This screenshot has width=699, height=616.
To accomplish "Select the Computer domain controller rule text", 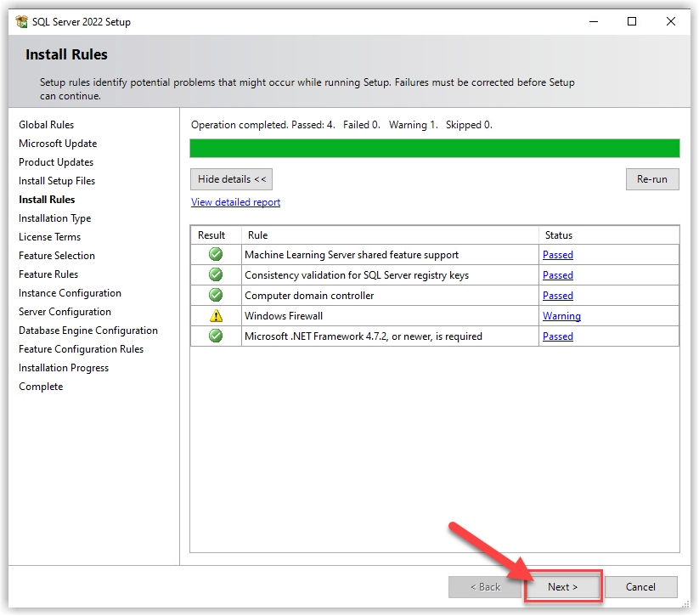I will (309, 296).
